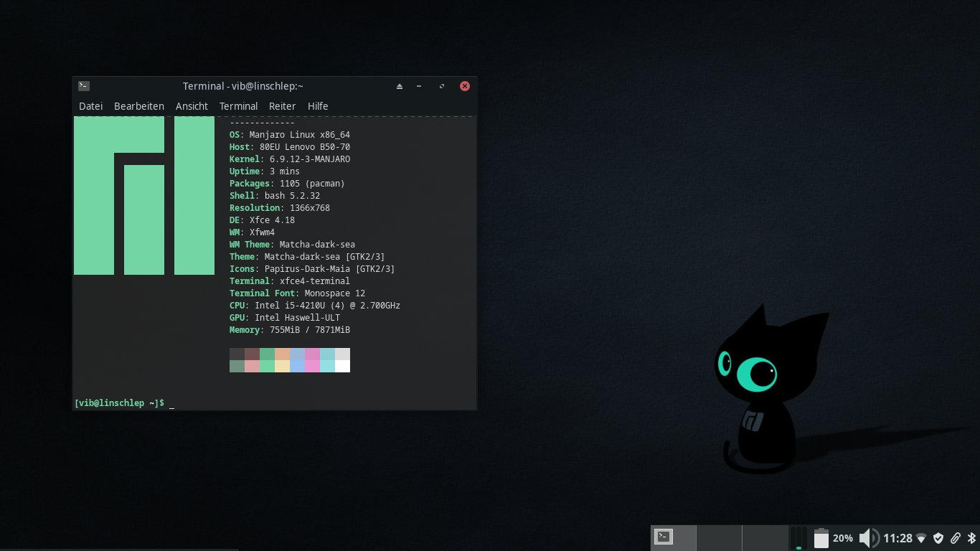Click the 'Theme: Matcha-dark-sea [GTK2/3]' line
This screenshot has height=551, width=980.
coord(307,257)
